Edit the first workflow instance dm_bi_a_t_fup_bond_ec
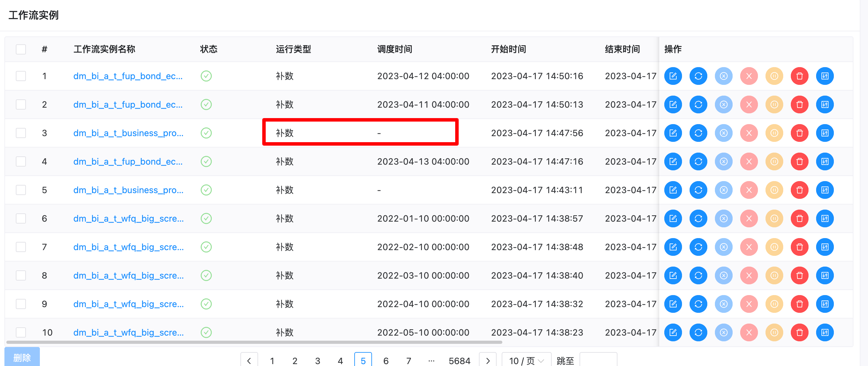Viewport: 868px width, 366px height. [x=673, y=76]
